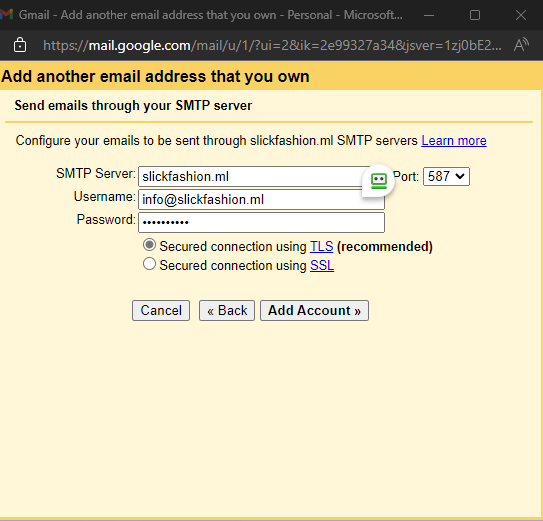Minimize the Gmail popup window
Screen dimensions: 543x521
point(429,15)
